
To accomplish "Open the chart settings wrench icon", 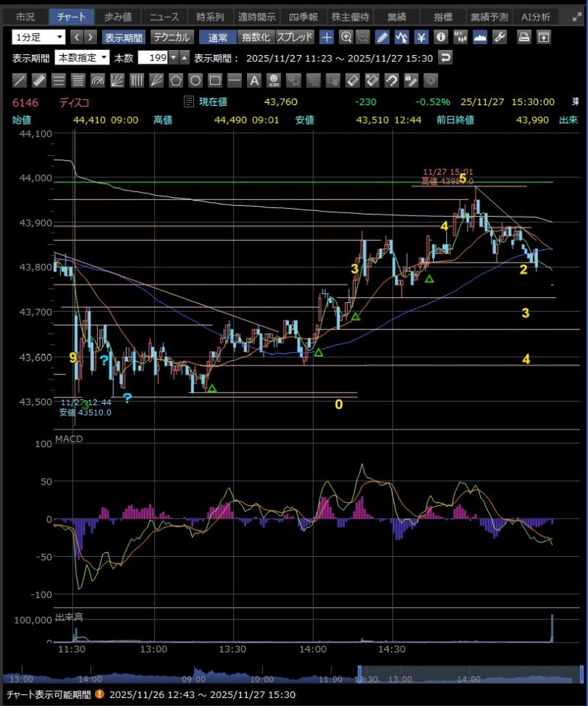I will (x=499, y=37).
